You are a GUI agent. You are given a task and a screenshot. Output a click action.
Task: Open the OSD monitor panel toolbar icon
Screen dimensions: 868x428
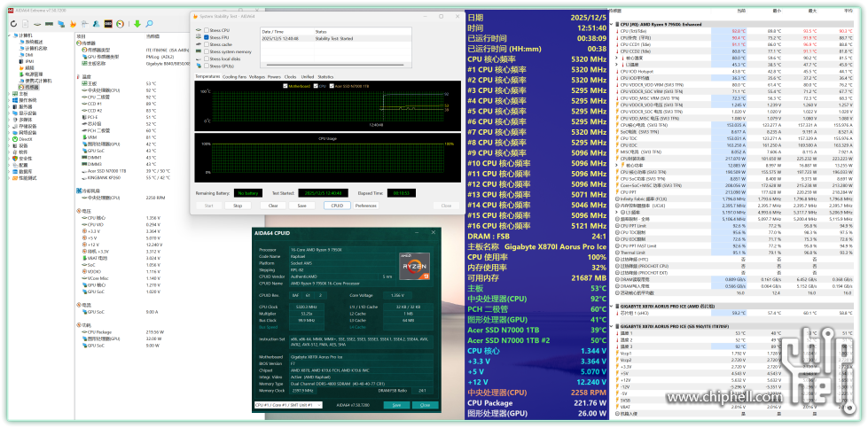click(x=108, y=24)
